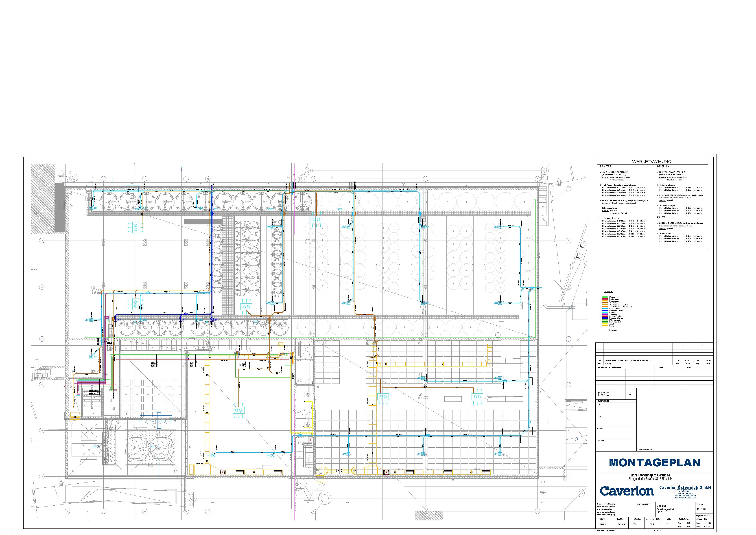
Task: Open the www.Caverion.at web link
Action: pyautogui.click(x=685, y=498)
